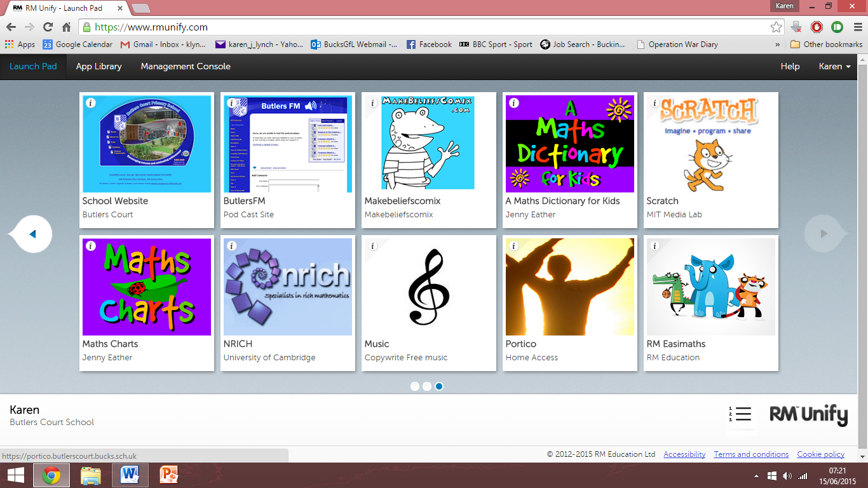Screen dimensions: 868x488
Task: Click the browser home icon
Action: [x=66, y=27]
